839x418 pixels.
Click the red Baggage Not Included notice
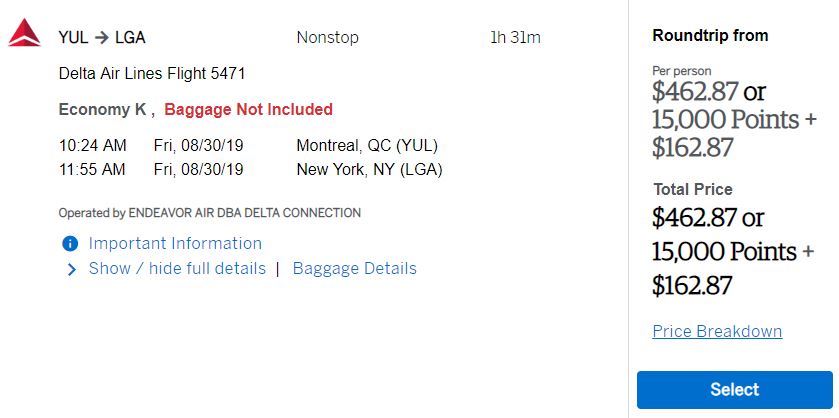[248, 110]
